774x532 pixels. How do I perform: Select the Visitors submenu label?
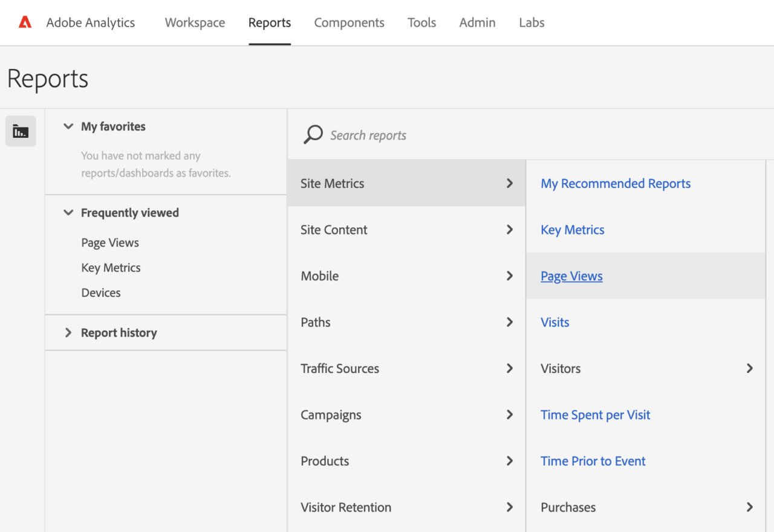pos(561,368)
